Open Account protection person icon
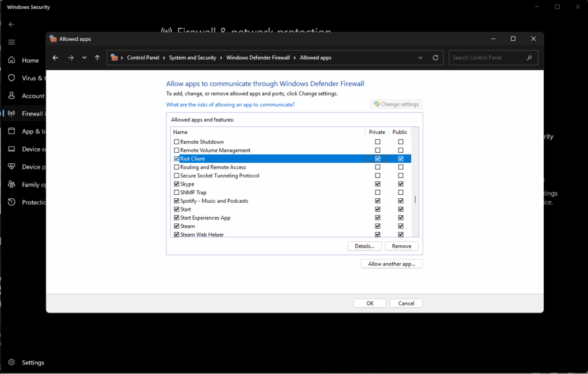The image size is (588, 374). click(x=11, y=95)
